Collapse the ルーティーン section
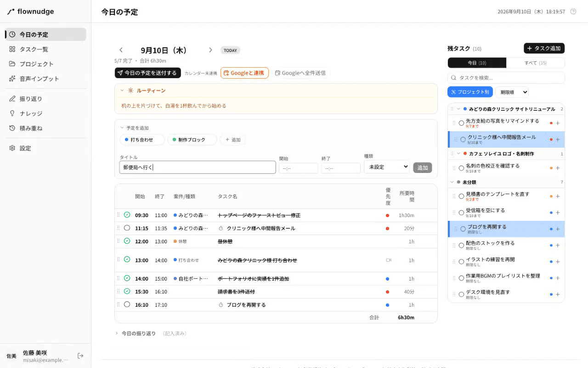Viewport: 588px width, 368px height. [x=122, y=91]
